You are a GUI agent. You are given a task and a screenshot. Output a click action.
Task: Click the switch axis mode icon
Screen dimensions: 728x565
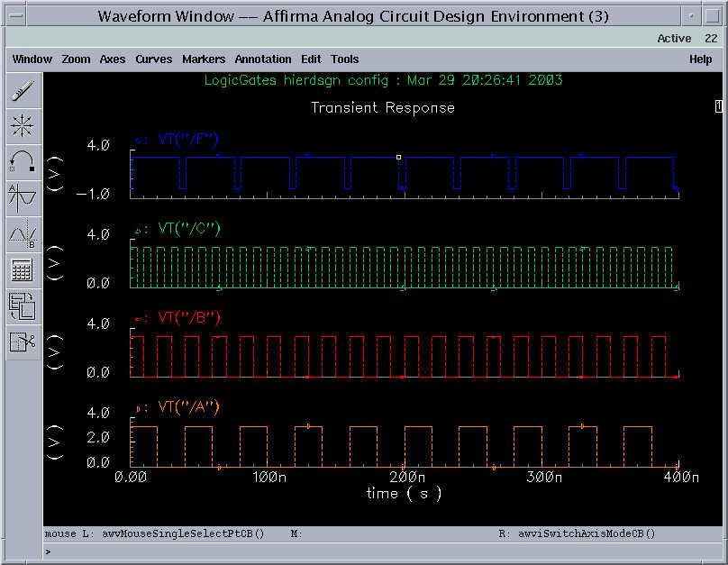coord(23,305)
